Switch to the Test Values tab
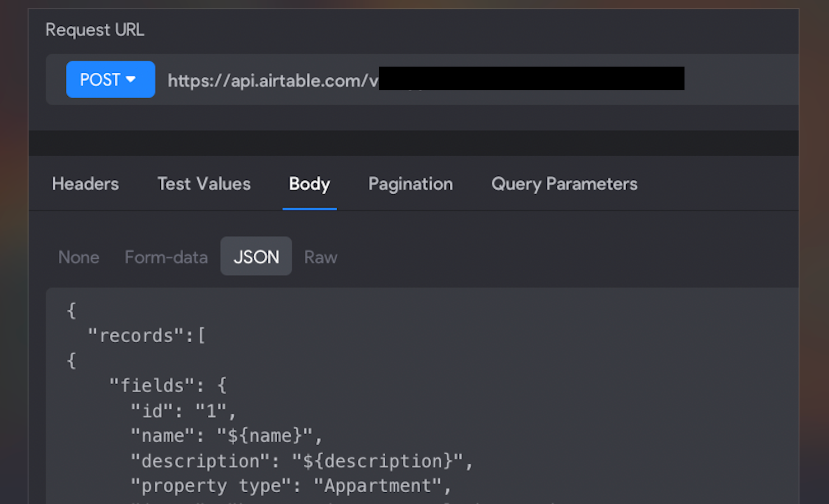The width and height of the screenshot is (829, 504). click(x=204, y=184)
